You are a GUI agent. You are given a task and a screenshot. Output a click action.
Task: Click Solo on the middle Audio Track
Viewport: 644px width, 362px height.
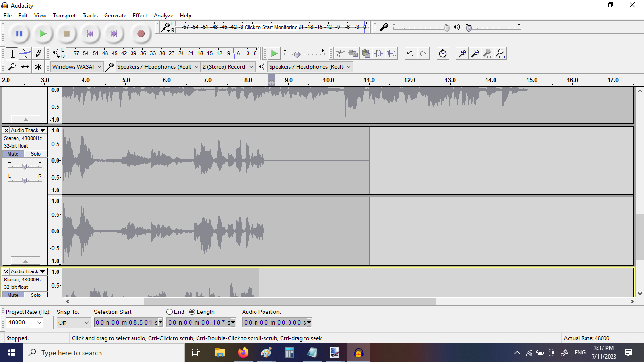coord(36,154)
